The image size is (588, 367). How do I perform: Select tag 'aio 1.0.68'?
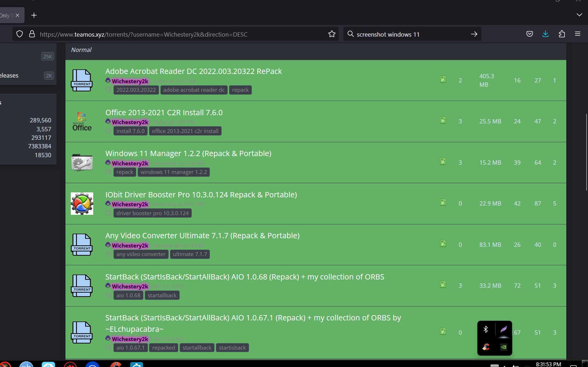click(128, 296)
